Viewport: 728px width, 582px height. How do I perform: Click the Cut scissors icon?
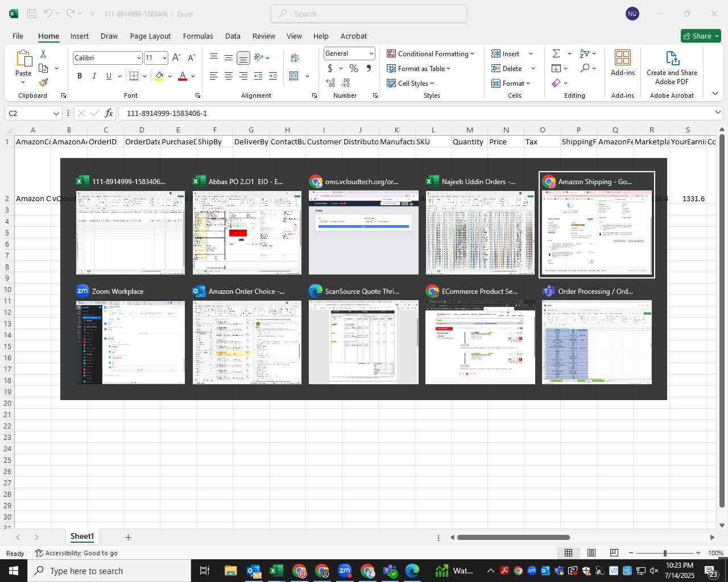coord(43,53)
